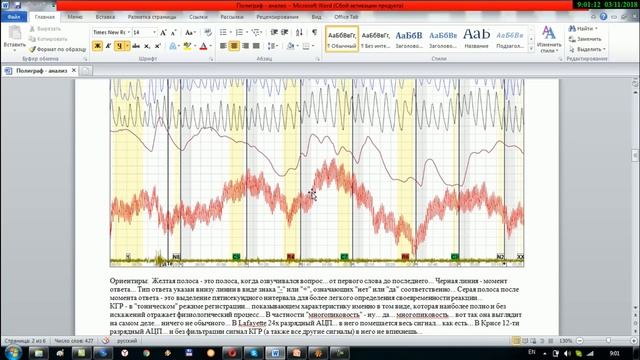640x360 pixels.
Task: Click the Clear Formatting icon
Action: pyautogui.click(x=208, y=32)
